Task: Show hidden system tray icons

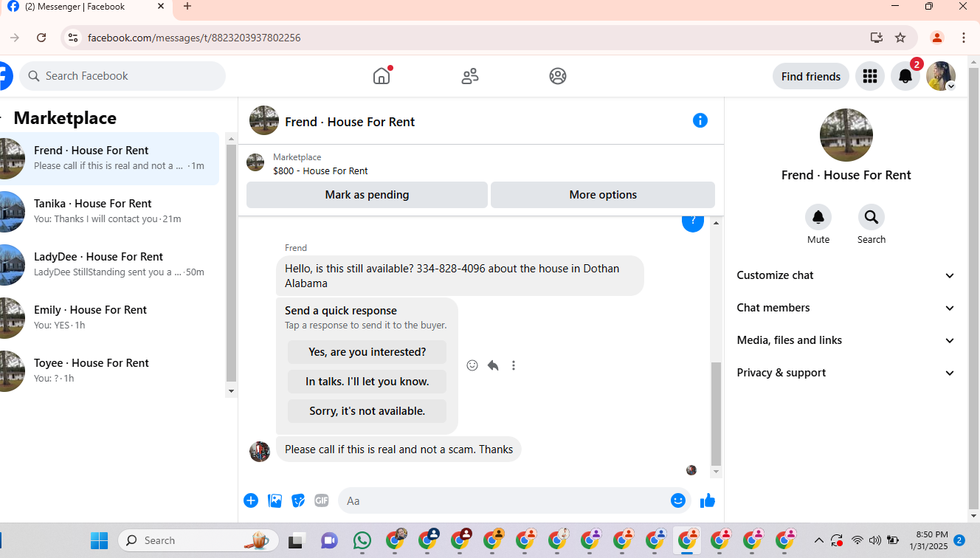Action: pos(818,540)
